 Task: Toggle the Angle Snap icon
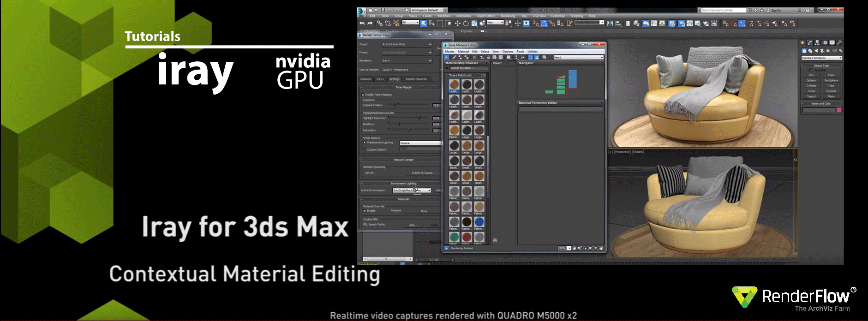(543, 24)
